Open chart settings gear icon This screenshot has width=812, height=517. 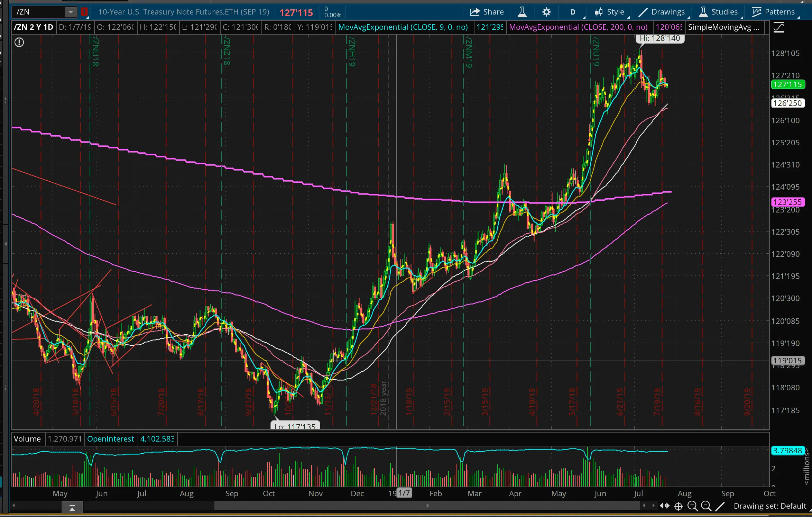pos(546,12)
